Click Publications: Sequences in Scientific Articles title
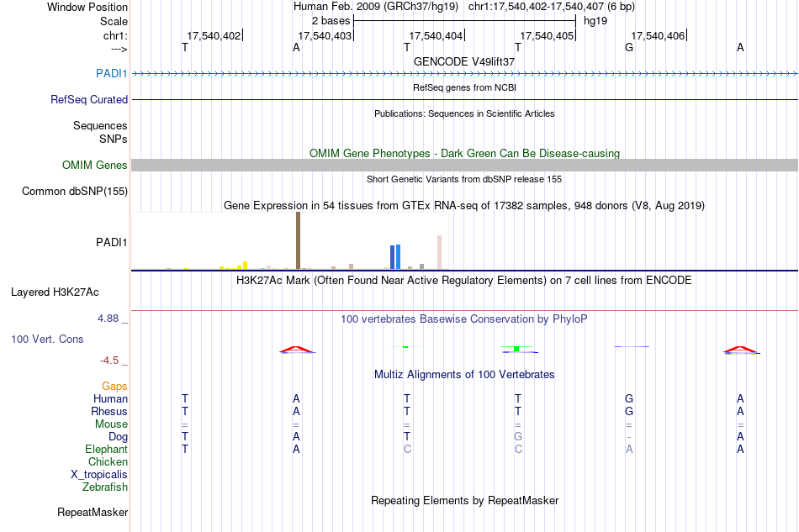The width and height of the screenshot is (799, 532). 464,113
